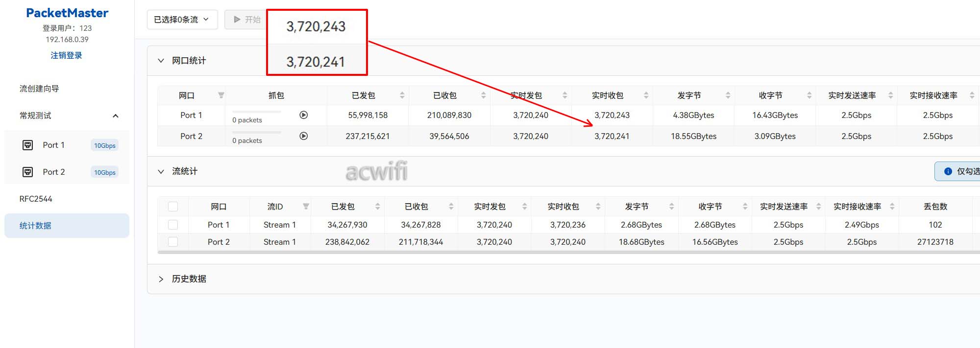
Task: Click Port 1 network interface icon in sidebar
Action: coord(28,145)
